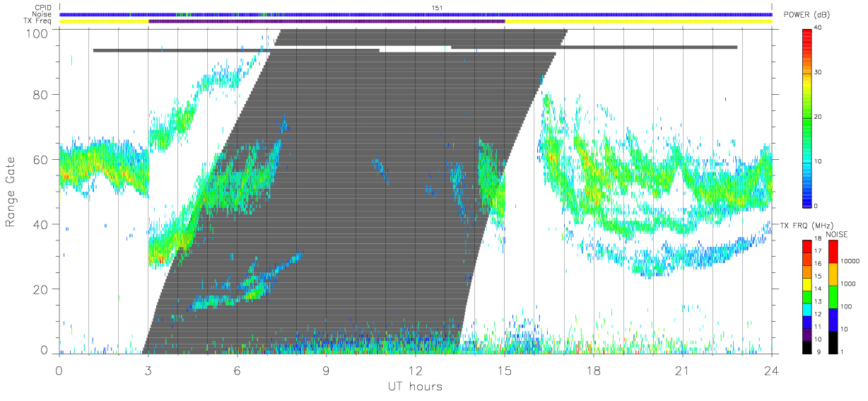Image resolution: width=868 pixels, height=401 pixels.
Task: Click the 10 dB label on power scale
Action: click(x=819, y=161)
